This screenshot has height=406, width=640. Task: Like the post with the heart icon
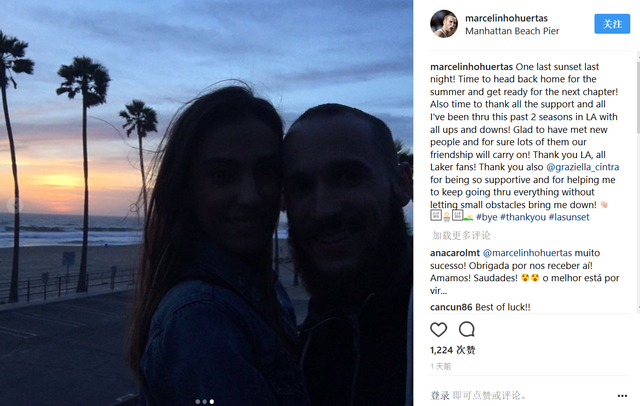438,329
